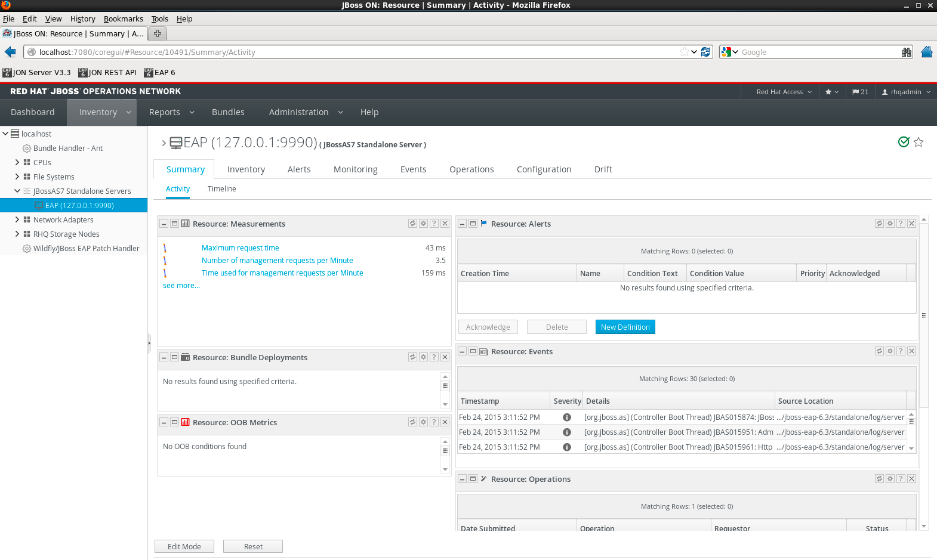Open the Administration menu dropdown arrow
Viewport: 937px width, 560px height.
(340, 112)
